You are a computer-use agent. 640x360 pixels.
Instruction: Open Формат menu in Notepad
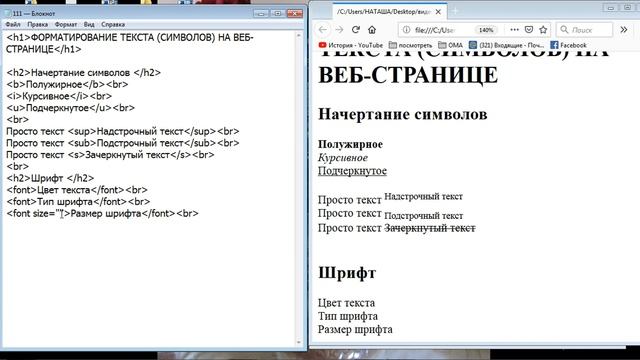66,24
